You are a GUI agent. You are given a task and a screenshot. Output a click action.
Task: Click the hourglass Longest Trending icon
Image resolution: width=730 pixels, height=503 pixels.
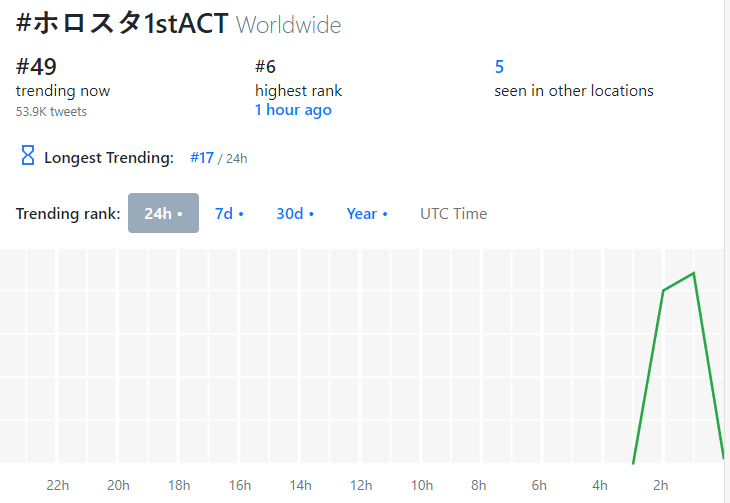click(28, 156)
